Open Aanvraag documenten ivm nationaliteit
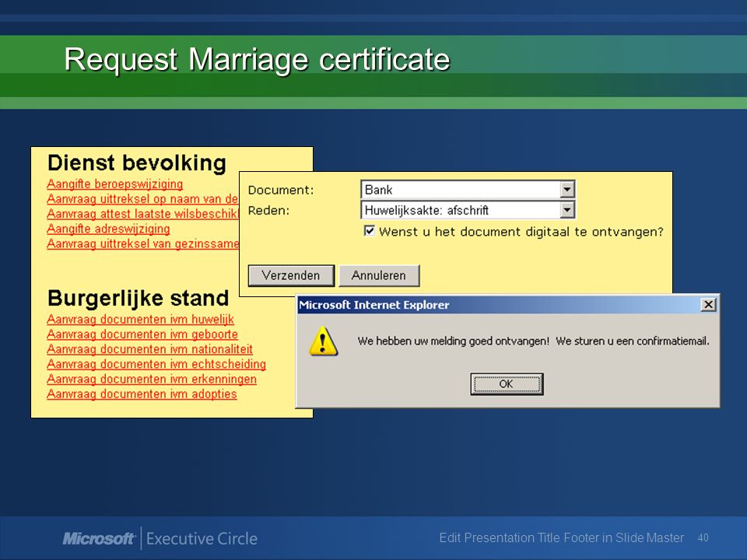The image size is (747, 560). pyautogui.click(x=149, y=349)
